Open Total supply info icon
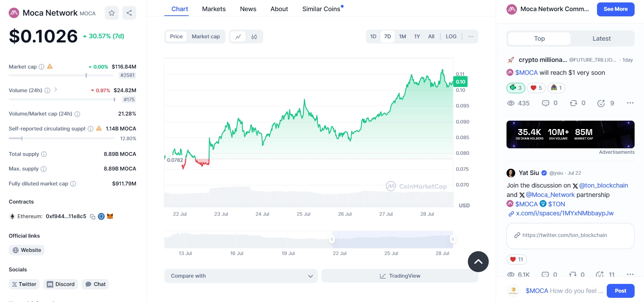This screenshot has height=302, width=644. (x=44, y=154)
